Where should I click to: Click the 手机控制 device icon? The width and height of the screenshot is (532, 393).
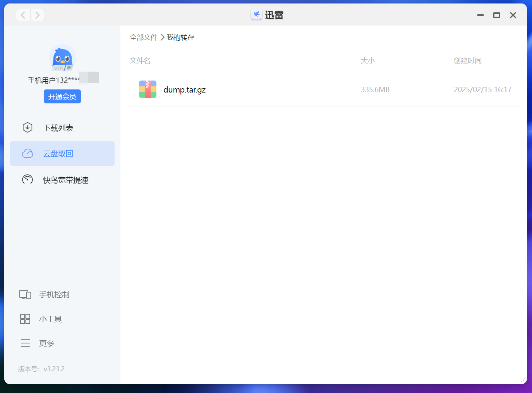point(25,295)
